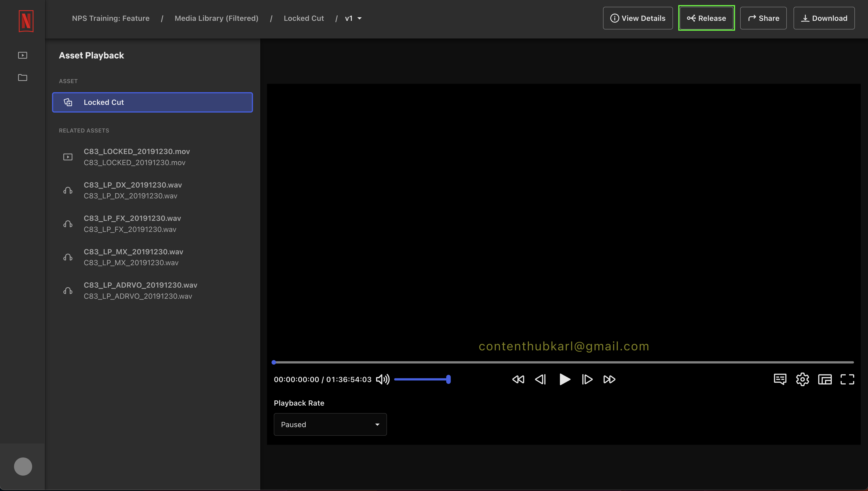Click the Share button
Viewport: 868px width, 491px height.
(763, 18)
